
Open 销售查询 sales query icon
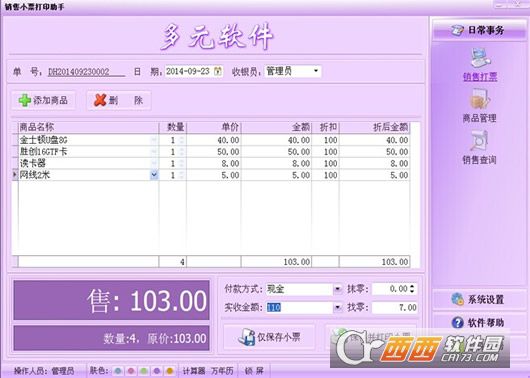pos(479,148)
